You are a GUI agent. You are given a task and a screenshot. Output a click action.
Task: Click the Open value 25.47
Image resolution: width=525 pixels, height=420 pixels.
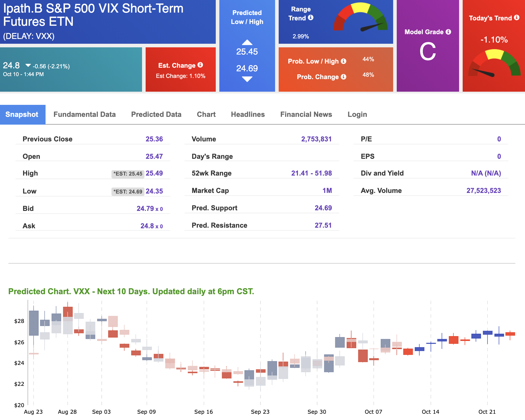pos(154,156)
